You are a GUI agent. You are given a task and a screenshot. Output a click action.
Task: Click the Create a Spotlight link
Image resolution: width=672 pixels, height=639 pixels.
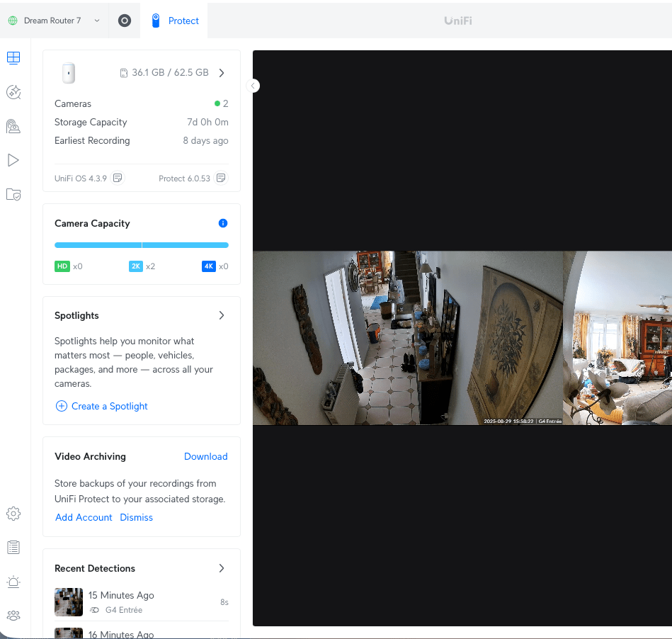click(x=101, y=406)
